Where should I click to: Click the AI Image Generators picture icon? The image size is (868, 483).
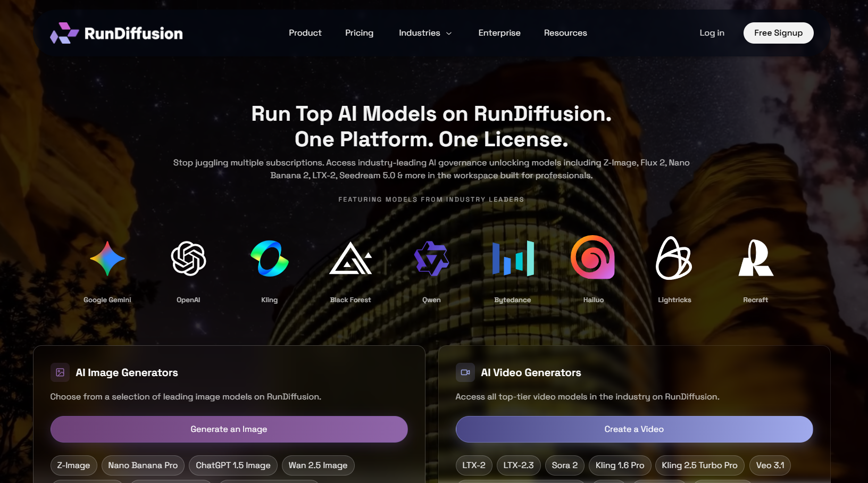pos(60,372)
